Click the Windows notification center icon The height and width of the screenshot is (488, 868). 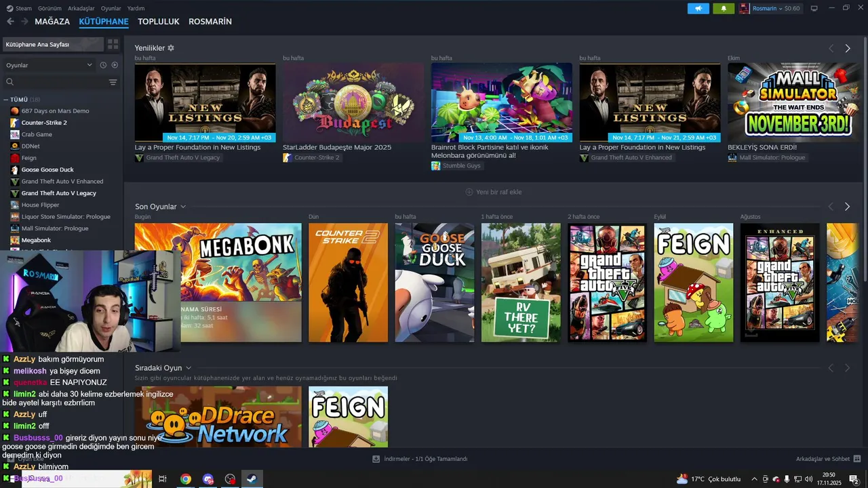click(x=854, y=479)
